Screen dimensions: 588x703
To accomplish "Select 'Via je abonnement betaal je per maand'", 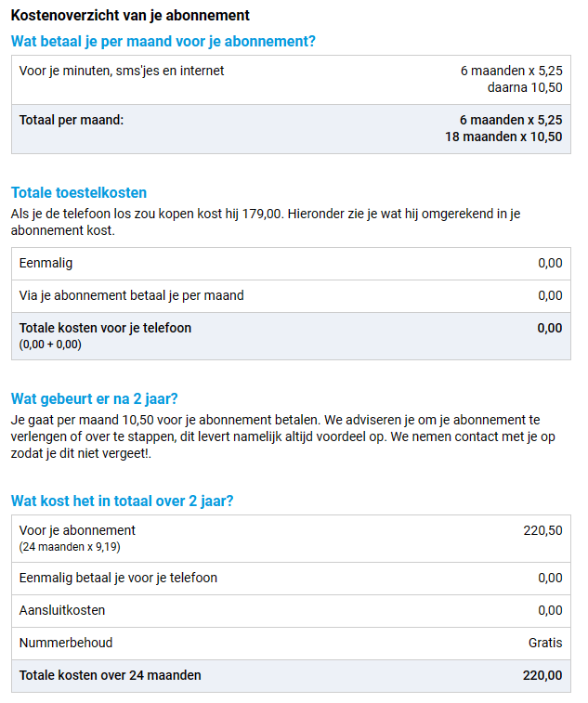I will click(131, 295).
